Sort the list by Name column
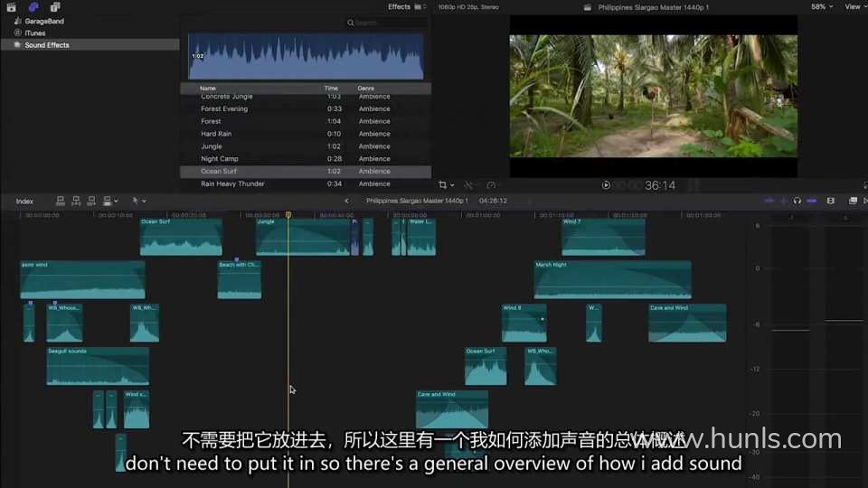Image resolution: width=868 pixels, height=488 pixels. pyautogui.click(x=208, y=88)
